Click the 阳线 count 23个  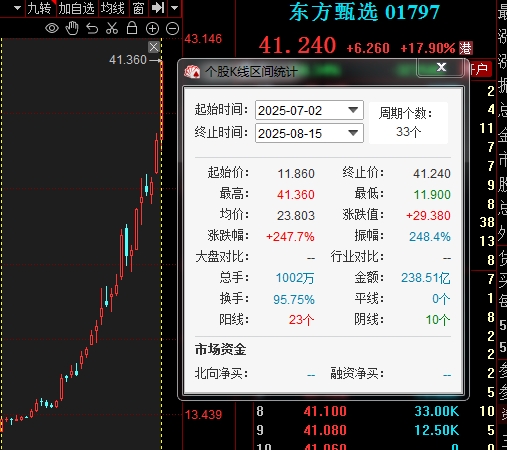[301, 320]
